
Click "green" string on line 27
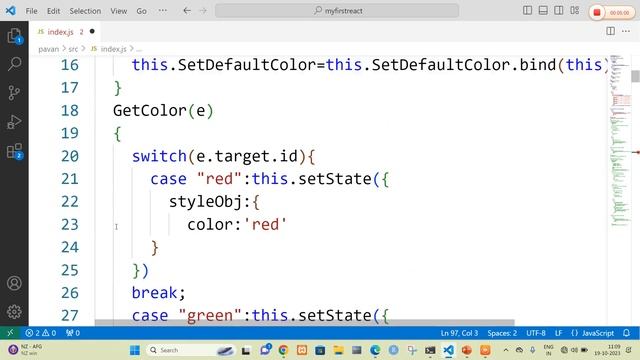(211, 315)
